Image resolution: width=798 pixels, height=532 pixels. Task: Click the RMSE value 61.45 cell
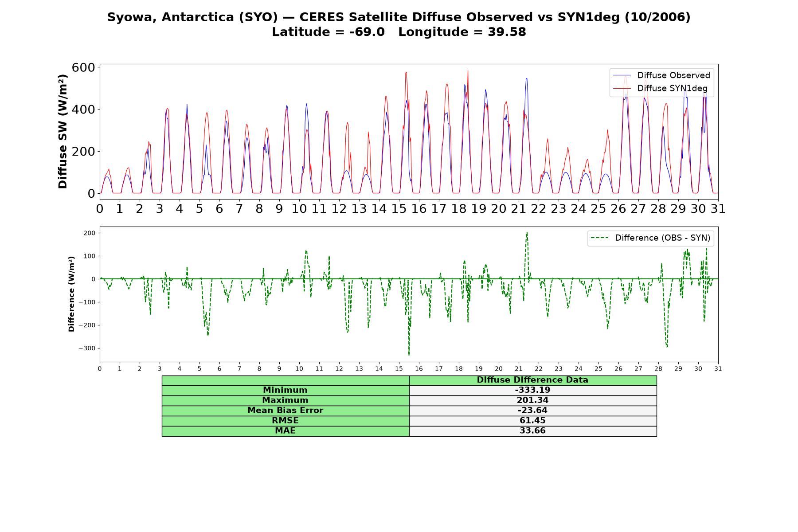(x=532, y=421)
